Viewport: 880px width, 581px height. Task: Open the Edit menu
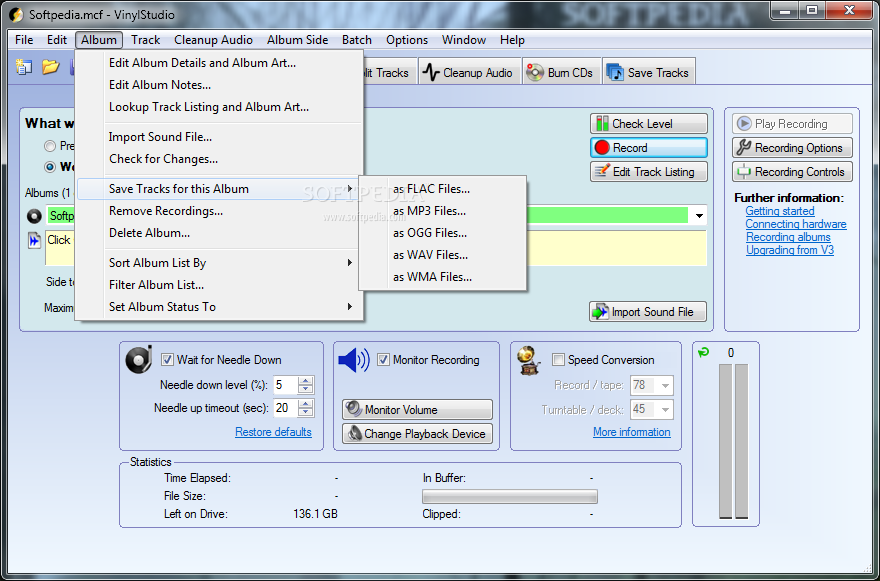coord(57,40)
